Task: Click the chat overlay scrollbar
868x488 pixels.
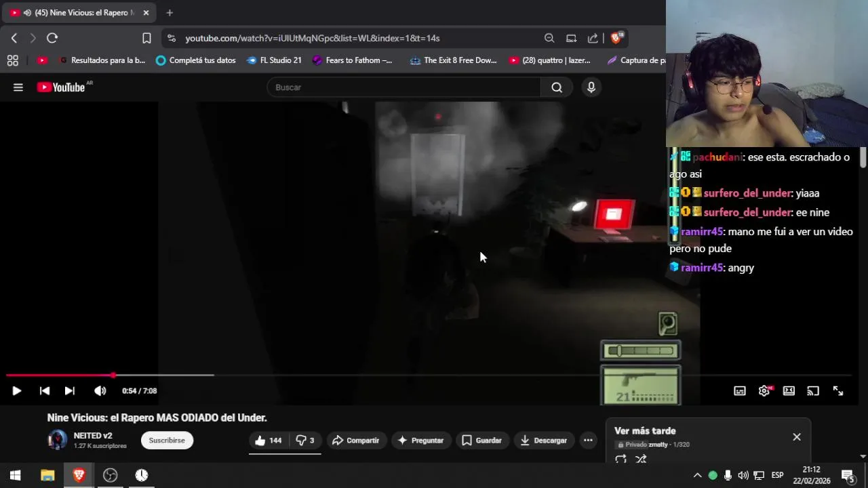Action: point(863,157)
